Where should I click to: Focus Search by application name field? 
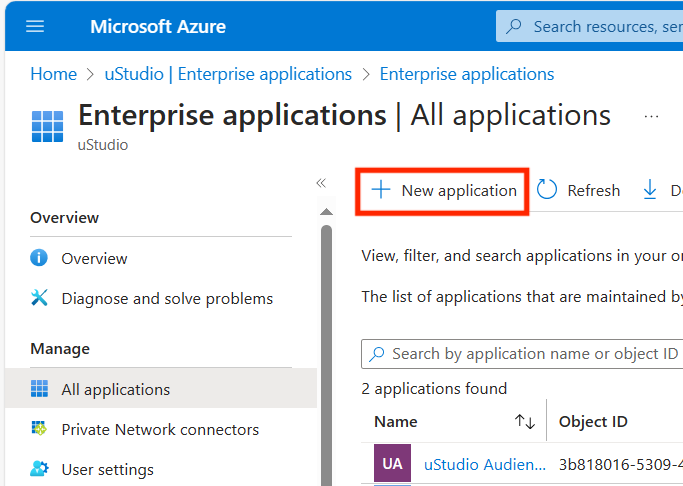coord(522,354)
